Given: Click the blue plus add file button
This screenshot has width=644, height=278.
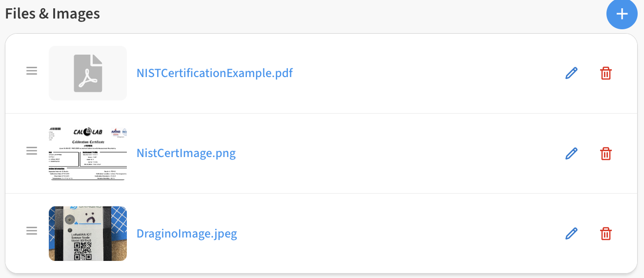Looking at the screenshot, I should click(622, 14).
